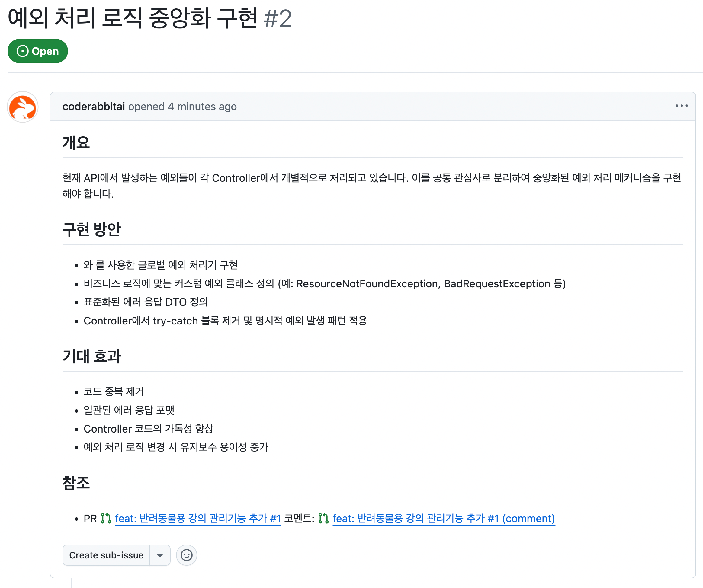
Task: Click the '참조' section heading
Action: click(x=76, y=483)
